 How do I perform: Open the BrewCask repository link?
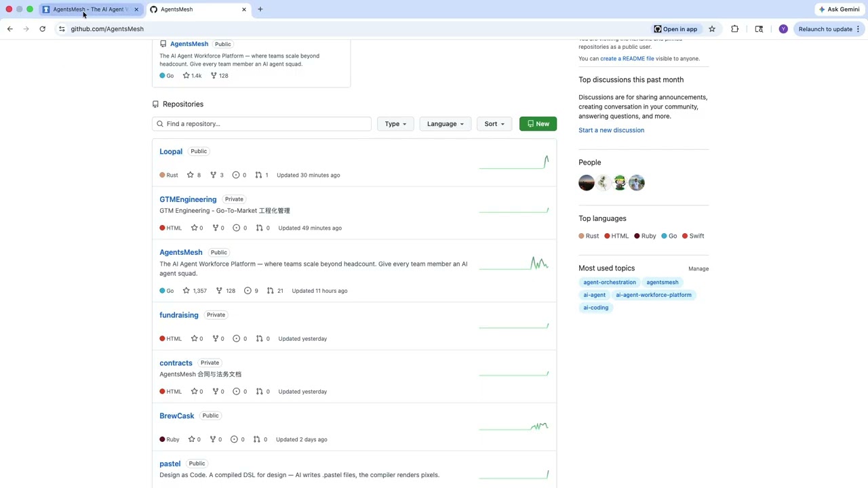(x=177, y=416)
